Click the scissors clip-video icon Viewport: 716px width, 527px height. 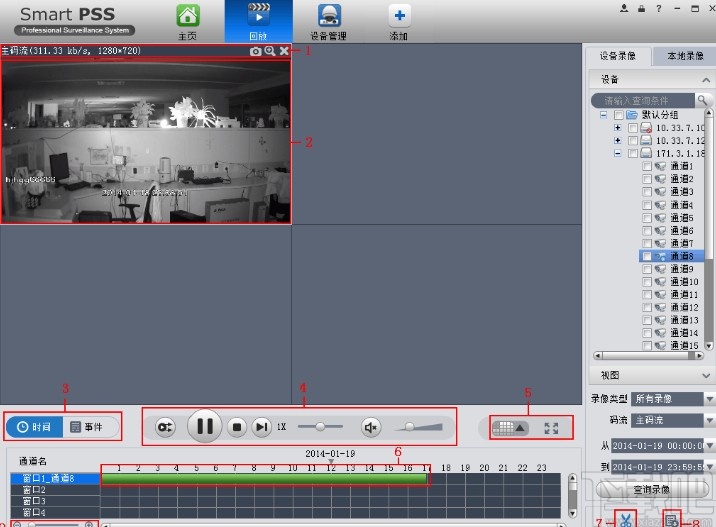coord(625,518)
